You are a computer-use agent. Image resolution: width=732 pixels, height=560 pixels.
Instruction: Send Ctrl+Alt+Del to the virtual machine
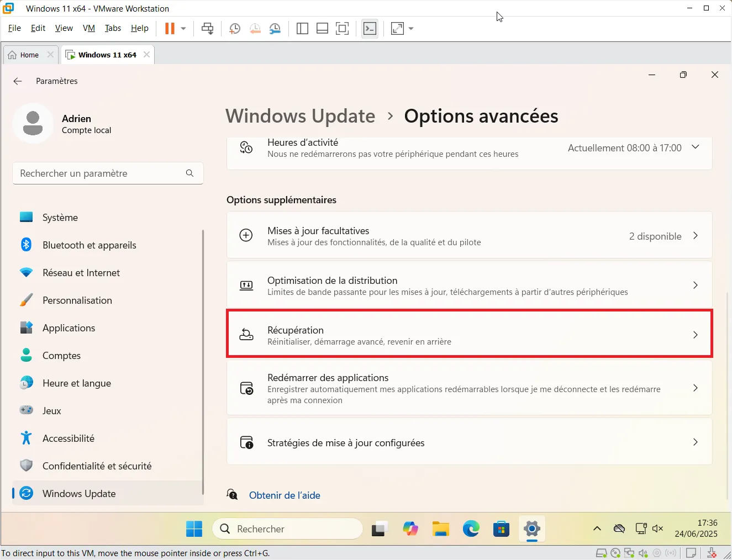tap(208, 28)
